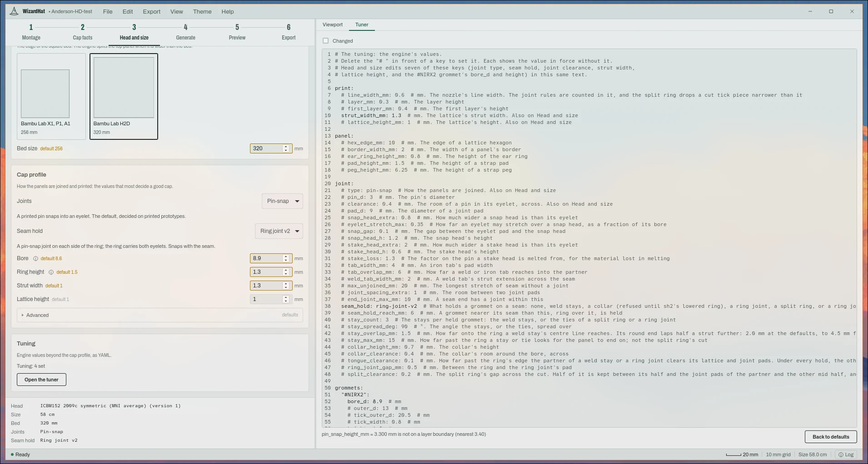
Task: Go to step 5 Preview
Action: (237, 32)
